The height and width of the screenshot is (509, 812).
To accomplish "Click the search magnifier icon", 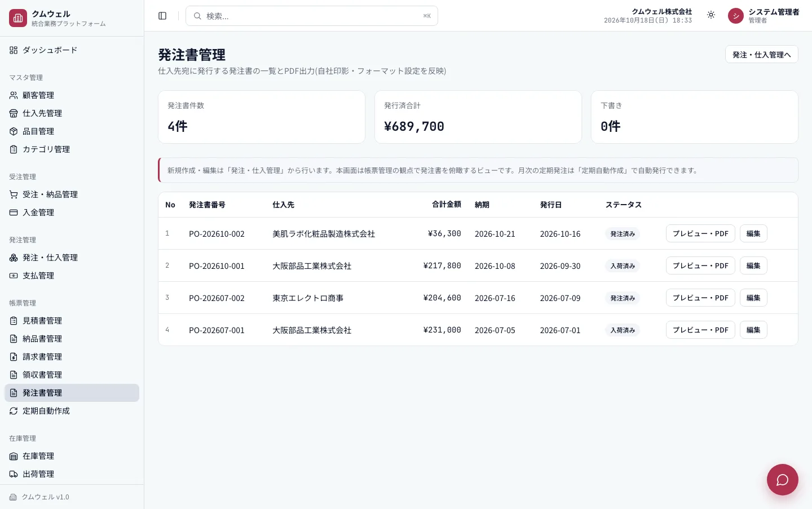I will (197, 16).
